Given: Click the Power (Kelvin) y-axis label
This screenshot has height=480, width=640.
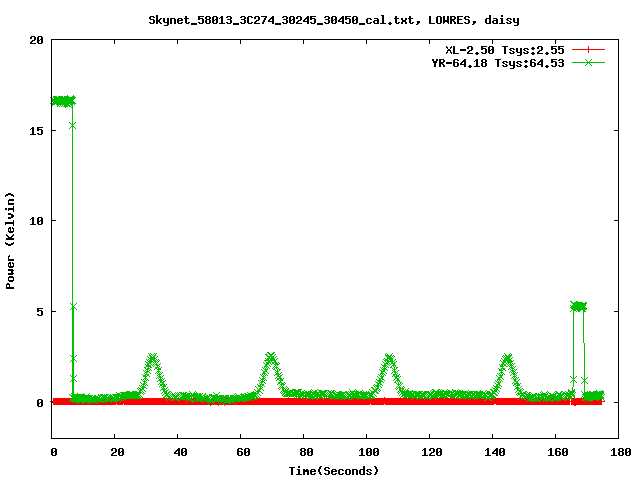Looking at the screenshot, I should tap(10, 241).
